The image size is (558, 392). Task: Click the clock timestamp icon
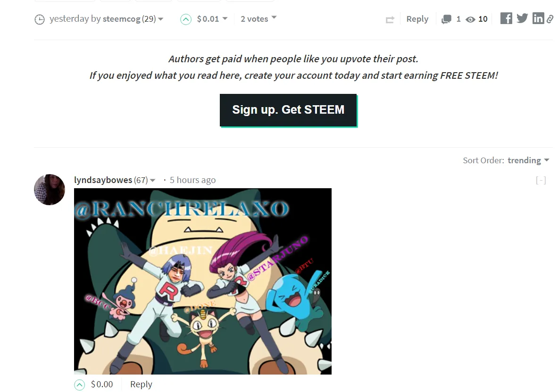pyautogui.click(x=40, y=19)
